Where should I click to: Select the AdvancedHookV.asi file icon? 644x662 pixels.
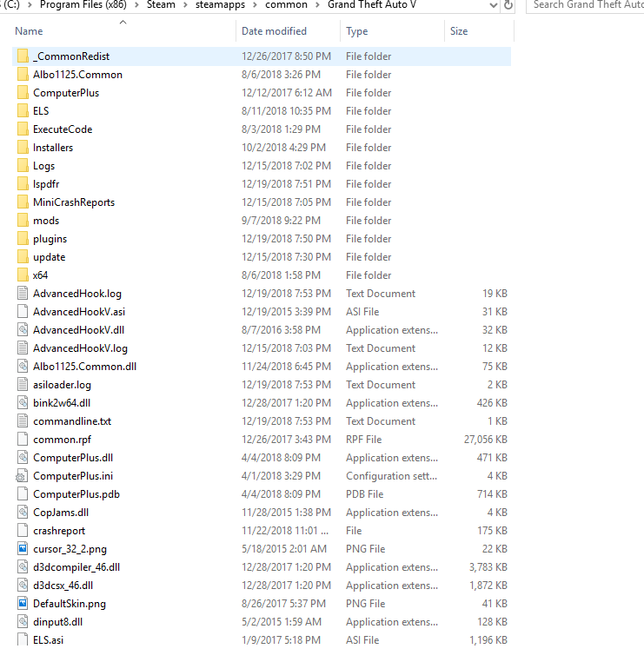click(x=23, y=312)
